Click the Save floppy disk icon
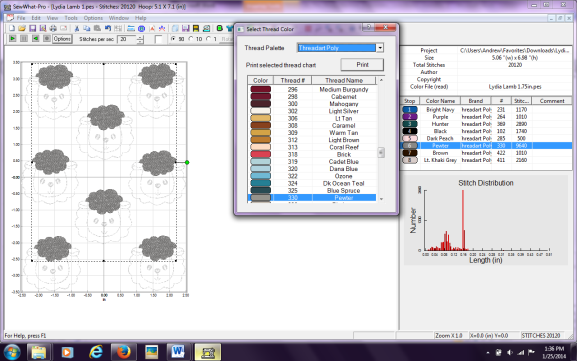This screenshot has height=361, width=577. tap(32, 28)
